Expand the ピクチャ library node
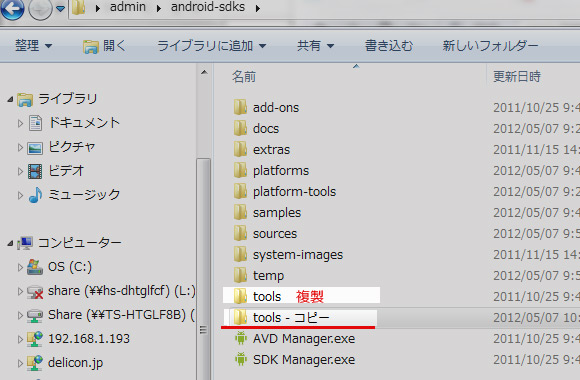The image size is (580, 380). click(20, 147)
